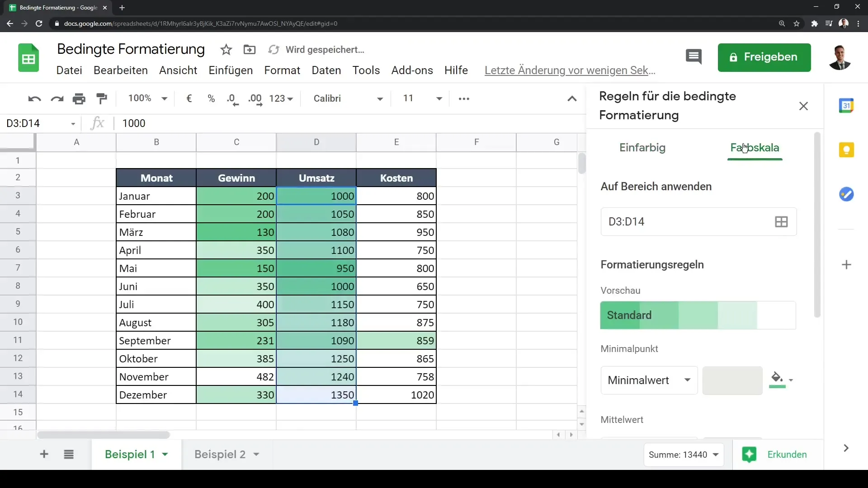Open the Add-ons menu
The image size is (868, 488).
tap(412, 70)
